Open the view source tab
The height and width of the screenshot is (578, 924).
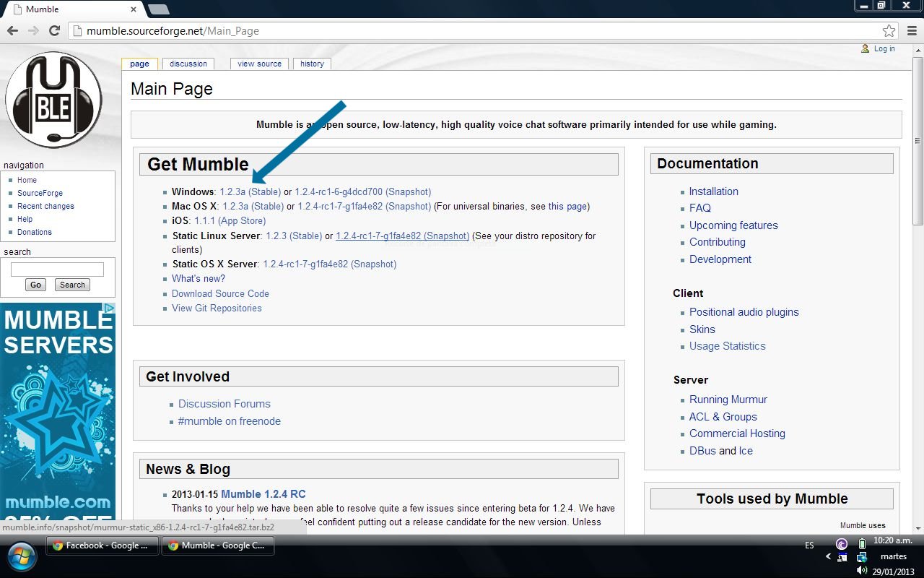tap(259, 64)
